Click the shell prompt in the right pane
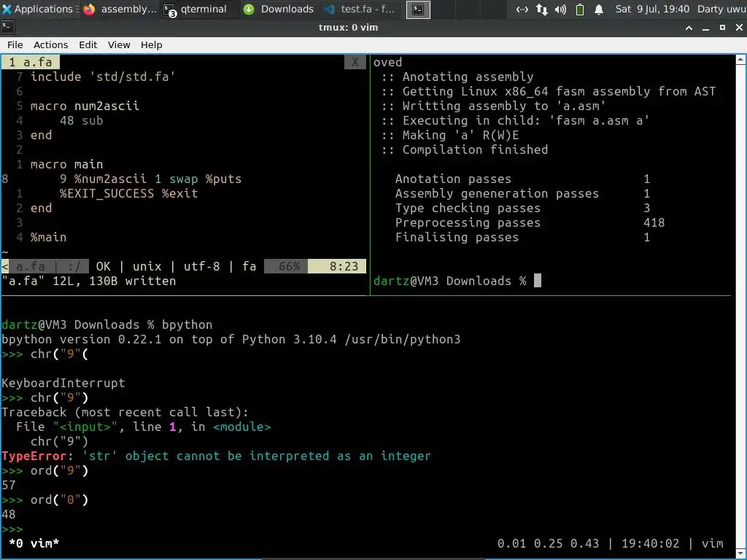The image size is (747, 560). 450,281
